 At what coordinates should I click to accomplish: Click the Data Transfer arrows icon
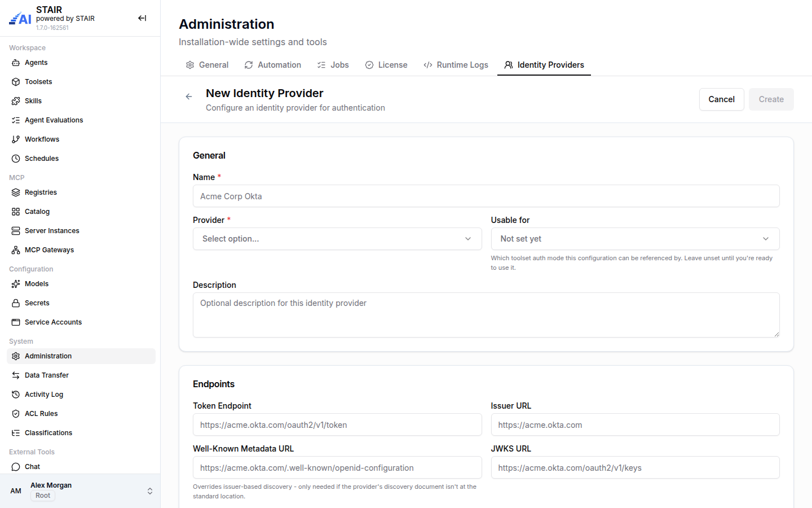16,375
